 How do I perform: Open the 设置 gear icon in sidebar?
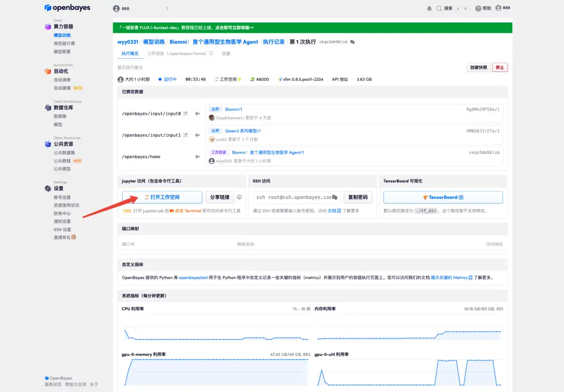[48, 188]
